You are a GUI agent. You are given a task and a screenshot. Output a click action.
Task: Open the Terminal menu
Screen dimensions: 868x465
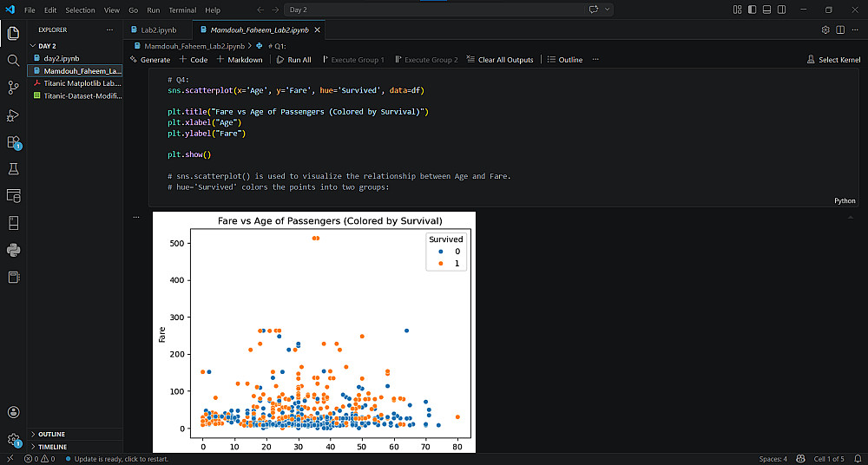182,10
